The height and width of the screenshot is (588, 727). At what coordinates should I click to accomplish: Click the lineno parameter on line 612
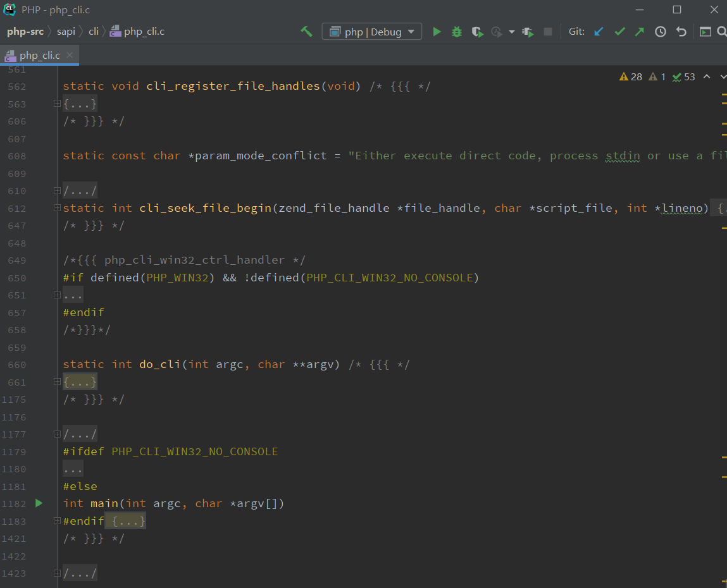pos(682,208)
